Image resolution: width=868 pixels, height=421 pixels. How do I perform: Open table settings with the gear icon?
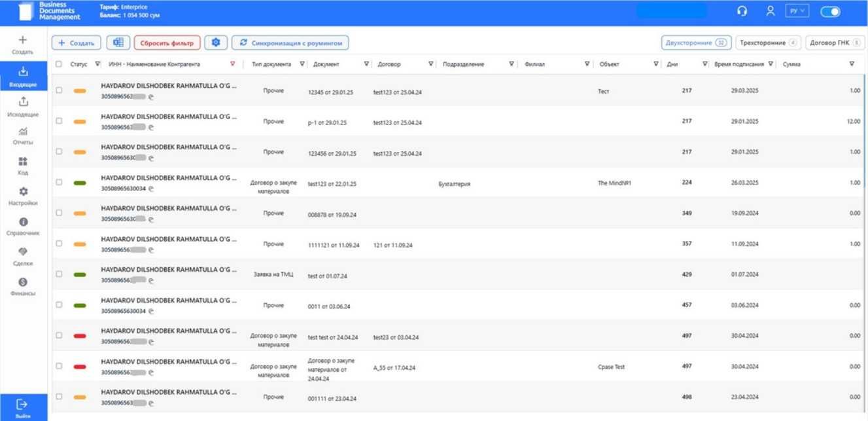tap(216, 43)
